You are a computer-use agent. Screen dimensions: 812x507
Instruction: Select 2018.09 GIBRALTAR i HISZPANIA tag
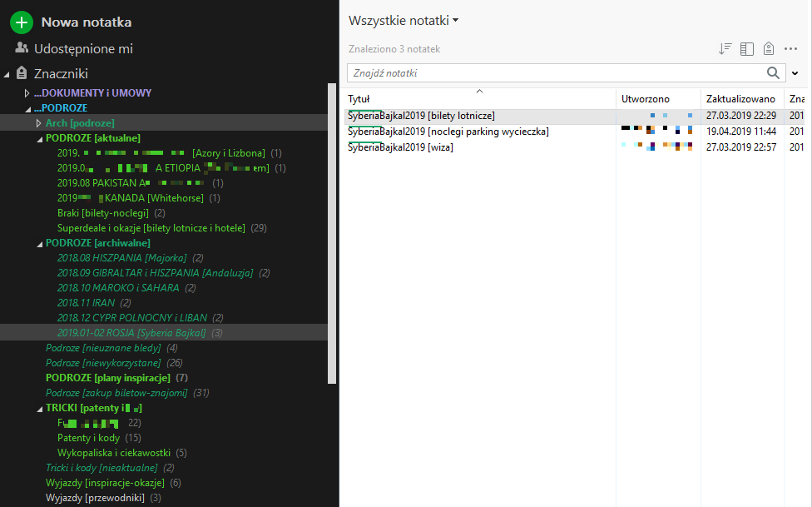[156, 273]
